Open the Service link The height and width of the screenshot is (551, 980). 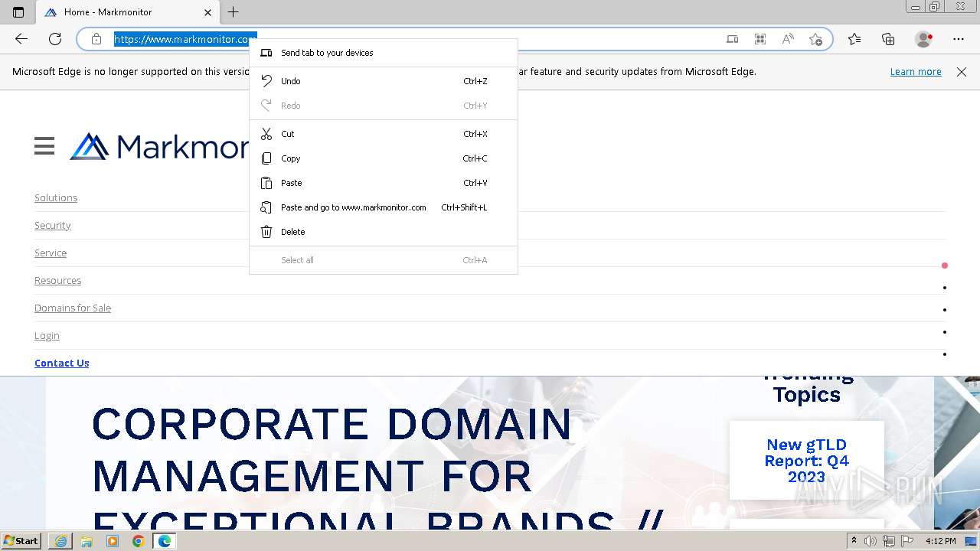[51, 253]
